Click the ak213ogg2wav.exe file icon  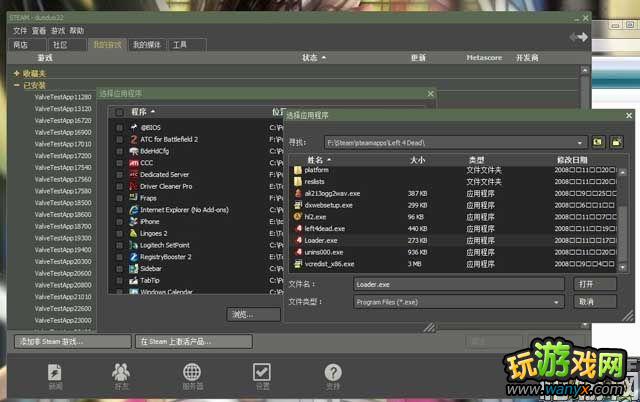[x=298, y=193]
